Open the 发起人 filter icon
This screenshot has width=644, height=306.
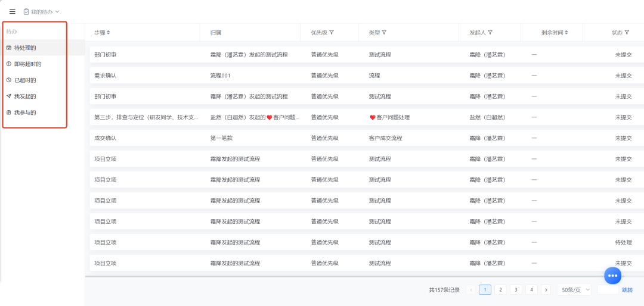[490, 32]
